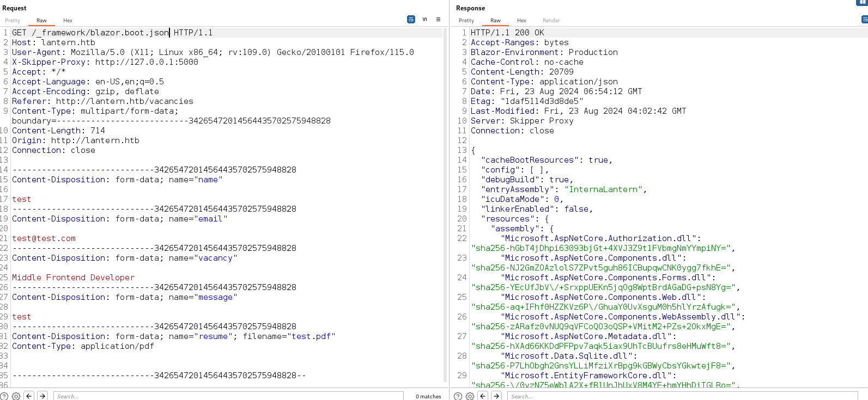868x400 pixels.
Task: Click 'Content-Type: application/json' response header
Action: [544, 82]
